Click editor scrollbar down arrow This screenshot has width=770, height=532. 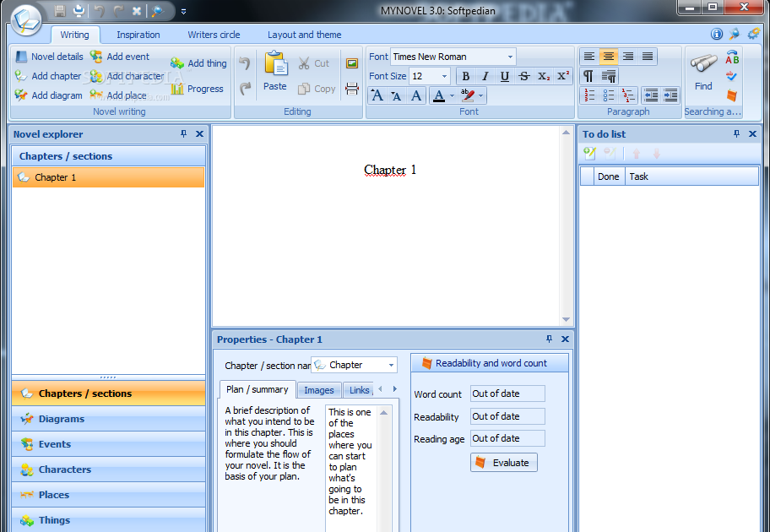[x=566, y=320]
